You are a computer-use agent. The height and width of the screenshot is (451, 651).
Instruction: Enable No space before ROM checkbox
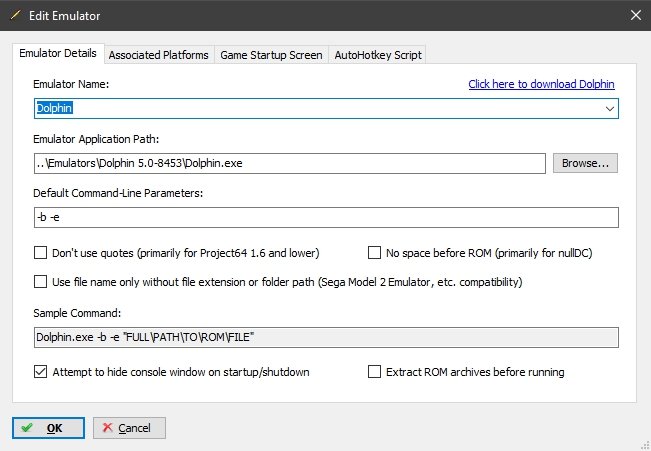374,252
